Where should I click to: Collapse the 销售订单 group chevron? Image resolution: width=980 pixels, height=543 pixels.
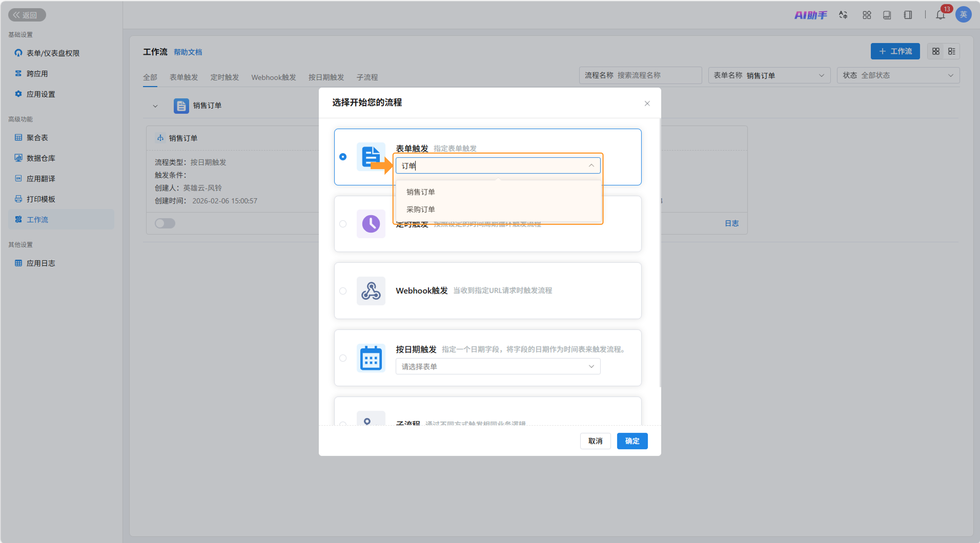155,106
